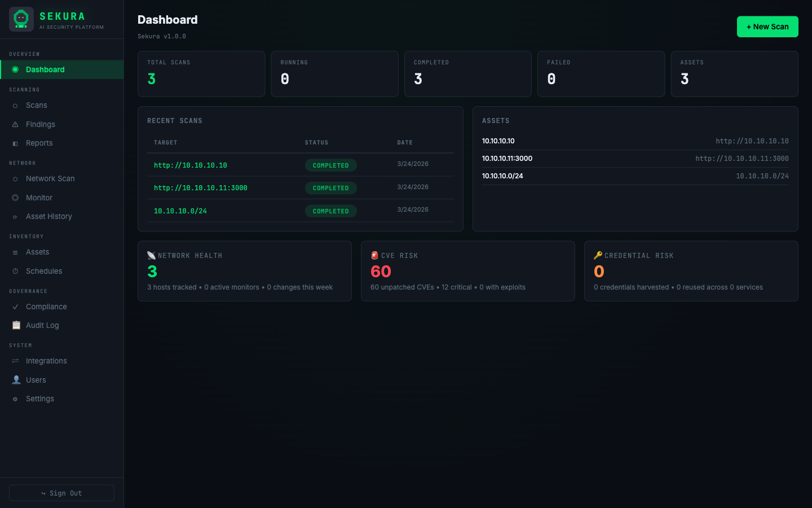Select the Findings warning-triangle icon
The height and width of the screenshot is (508, 812).
[x=16, y=124]
